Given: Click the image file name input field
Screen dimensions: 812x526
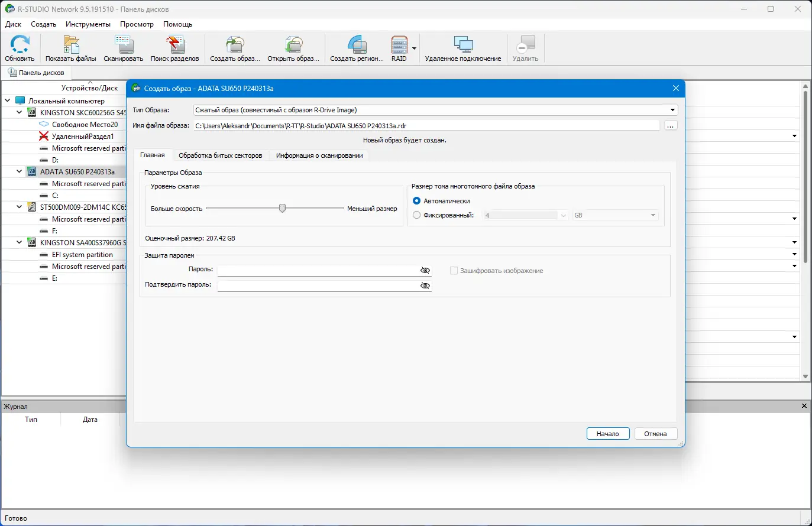Looking at the screenshot, I should pos(414,125).
